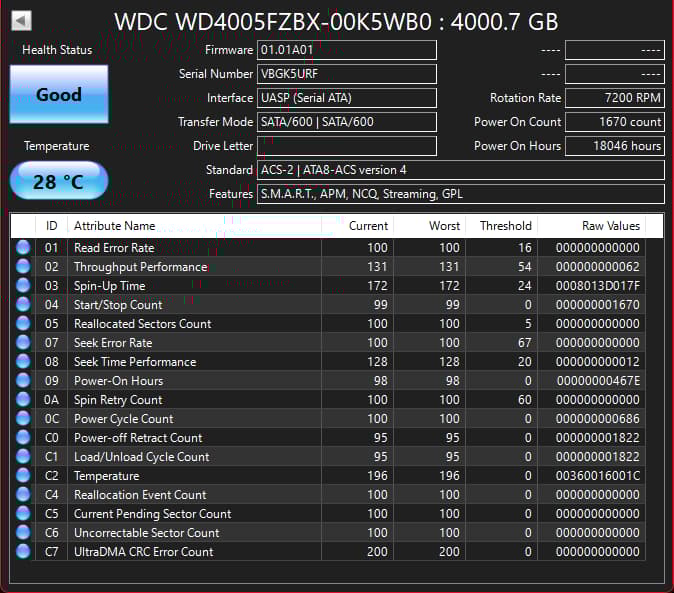Select the status orb for Seek Error Rate
Image resolution: width=674 pixels, height=593 pixels.
23,342
